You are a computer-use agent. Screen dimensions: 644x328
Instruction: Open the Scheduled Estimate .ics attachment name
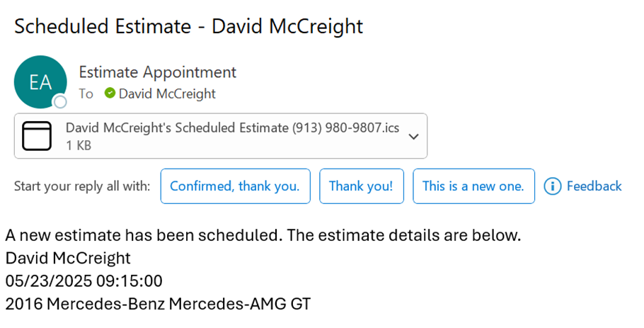point(232,128)
